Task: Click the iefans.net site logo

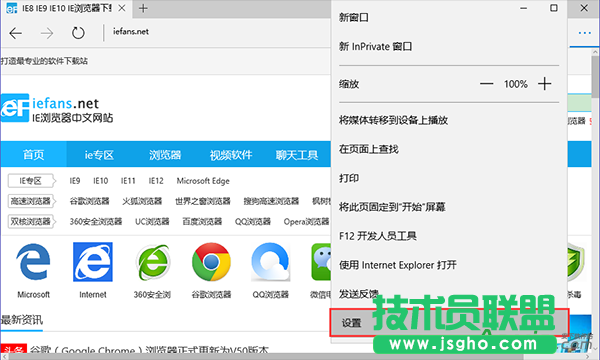Action: click(x=57, y=108)
